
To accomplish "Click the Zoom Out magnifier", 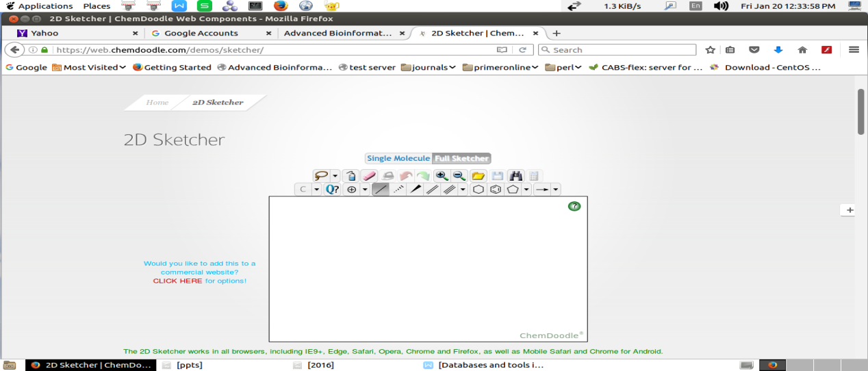I will point(459,176).
